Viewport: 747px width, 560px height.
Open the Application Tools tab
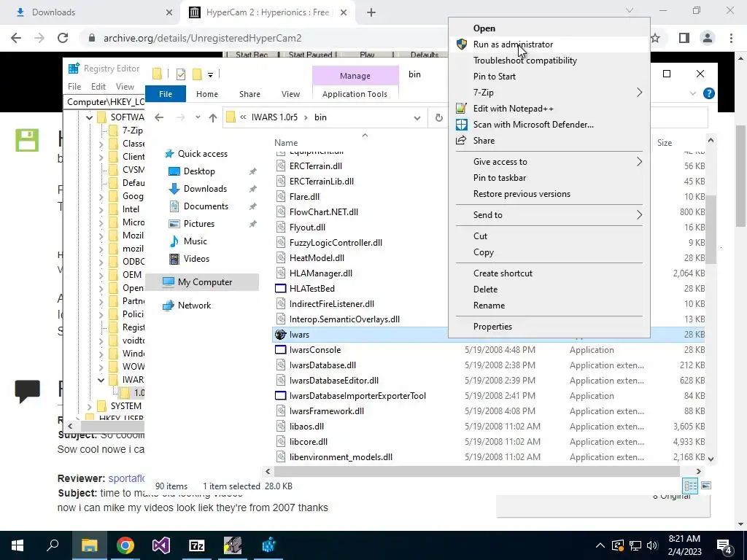coord(355,94)
